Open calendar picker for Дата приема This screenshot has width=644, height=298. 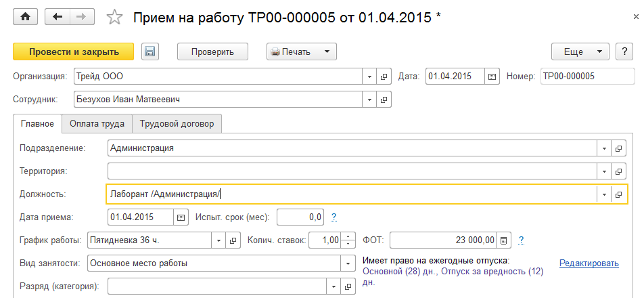click(181, 217)
